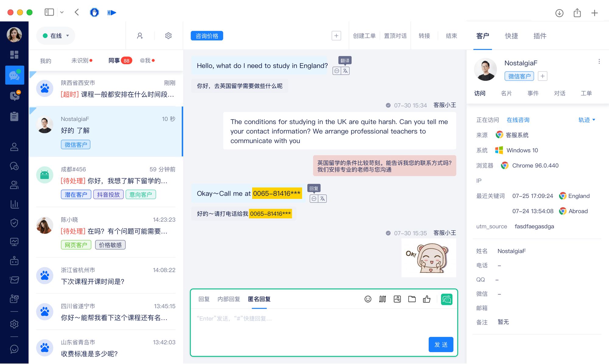
Task: Click the sidebar layout toggle icon
Action: click(49, 12)
